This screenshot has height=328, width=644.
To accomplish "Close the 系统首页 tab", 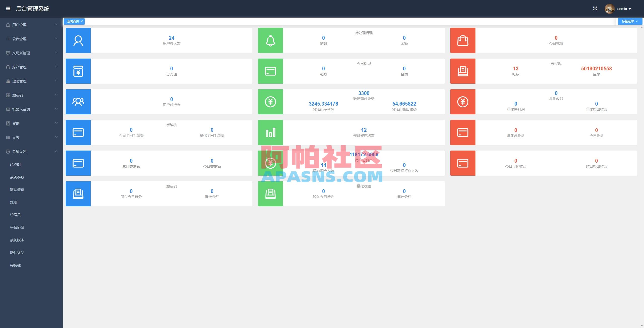I will tap(82, 21).
